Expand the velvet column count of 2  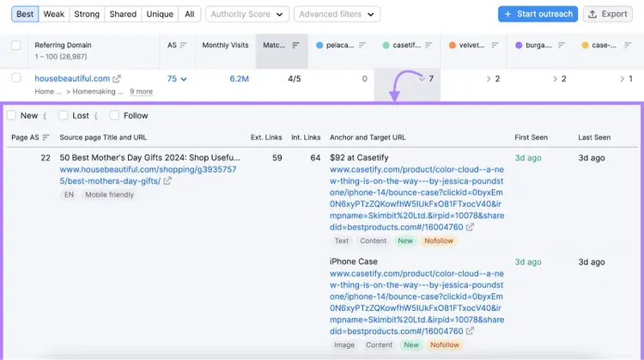pos(493,78)
